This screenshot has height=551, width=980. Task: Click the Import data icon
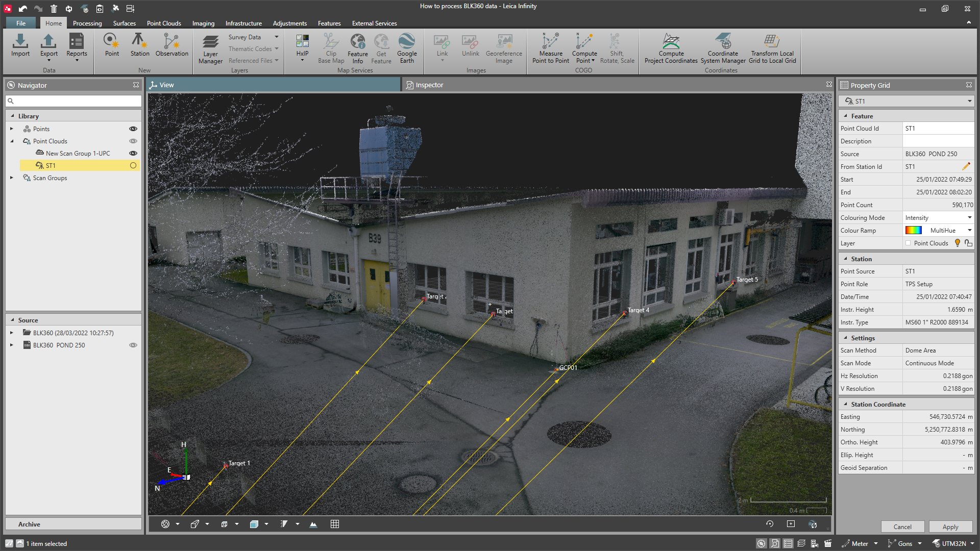click(20, 45)
